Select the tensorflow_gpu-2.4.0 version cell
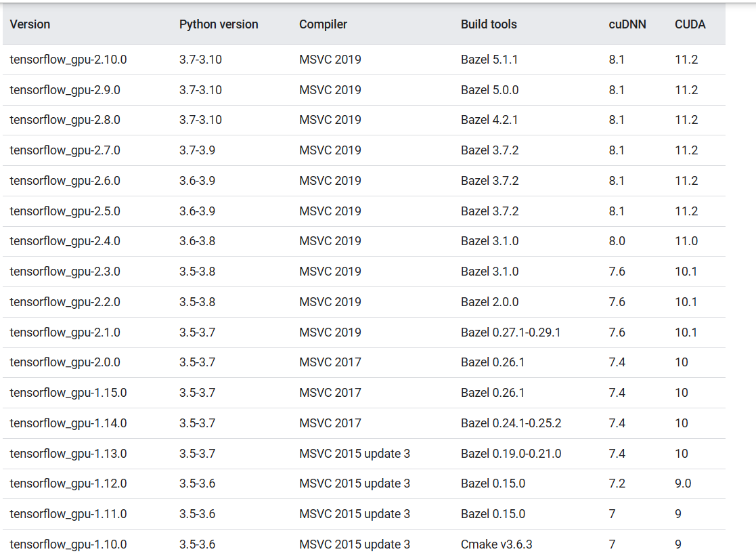Image resolution: width=756 pixels, height=558 pixels. (65, 241)
